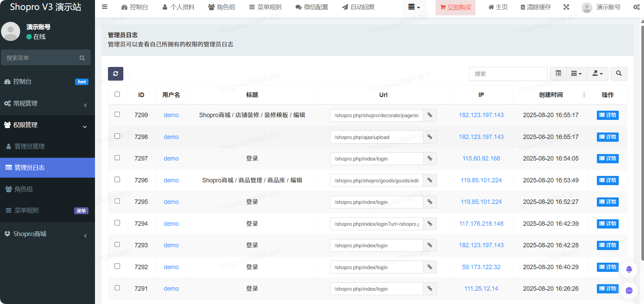Viewport: 644px width, 304px height.
Task: Click the link icon beside Url of row 7294
Action: click(x=430, y=224)
